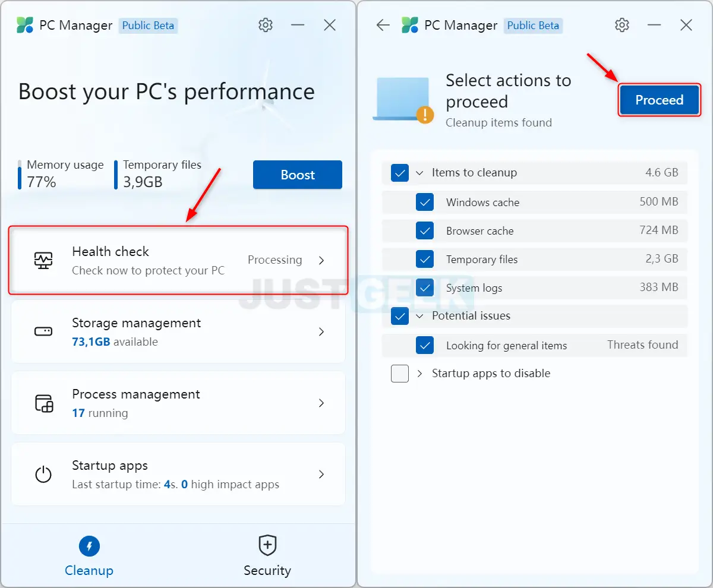
Task: Click the 500 MB Windows cache size
Action: coord(659,202)
